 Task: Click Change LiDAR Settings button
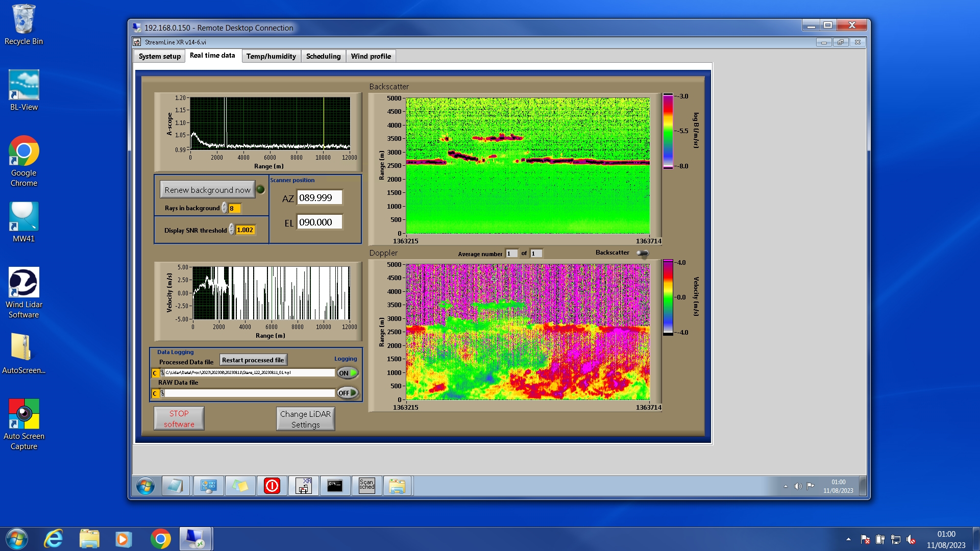tap(305, 419)
